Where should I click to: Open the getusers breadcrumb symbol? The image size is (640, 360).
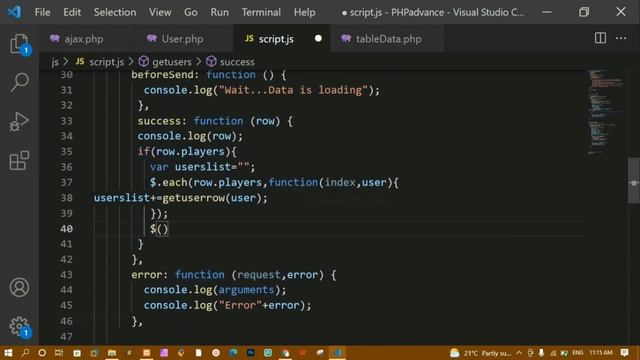tap(164, 62)
